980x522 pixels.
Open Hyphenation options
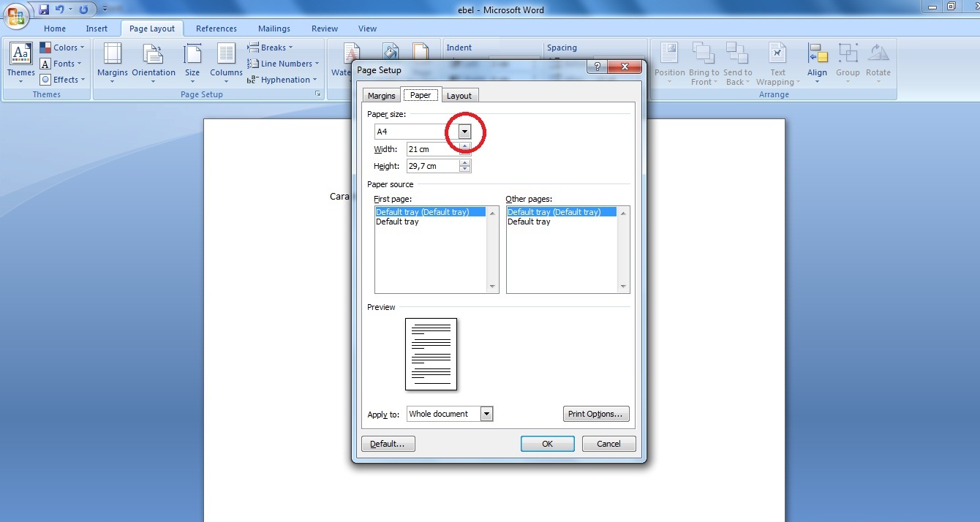282,80
